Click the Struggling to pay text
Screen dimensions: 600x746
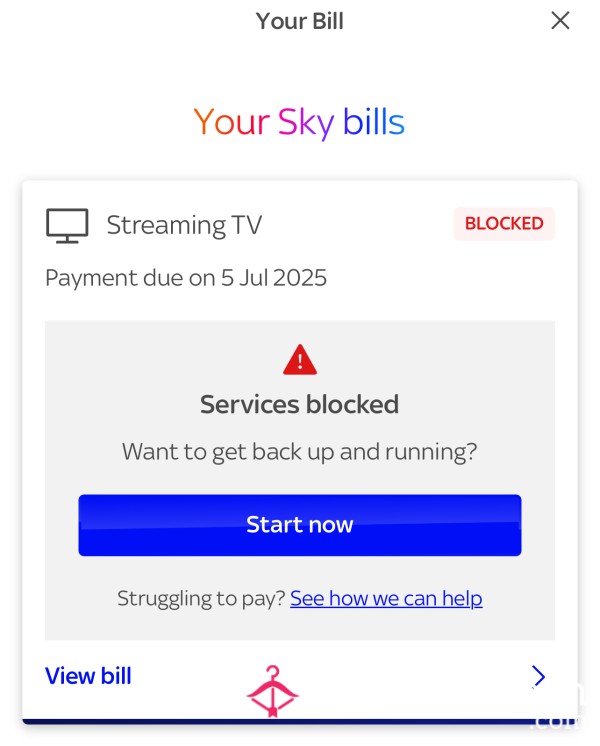(201, 599)
